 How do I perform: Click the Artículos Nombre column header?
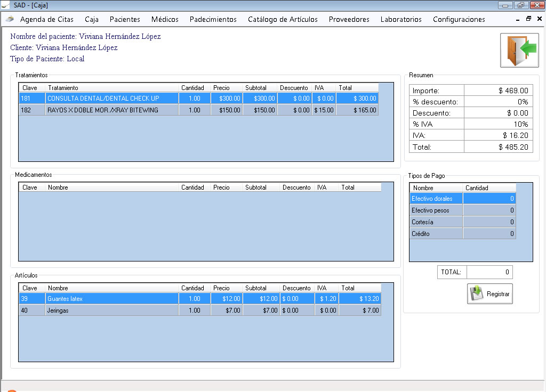point(111,288)
